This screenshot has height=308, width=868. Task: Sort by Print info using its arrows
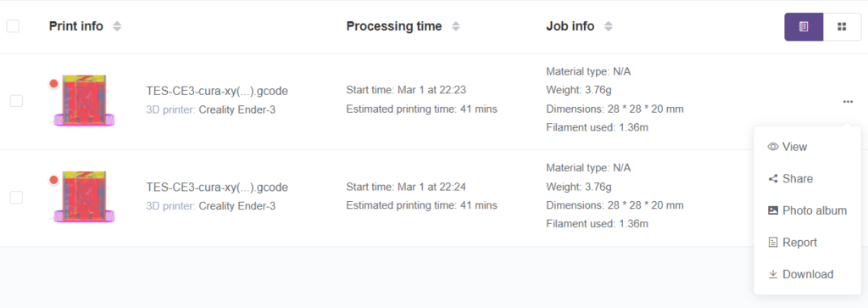117,26
